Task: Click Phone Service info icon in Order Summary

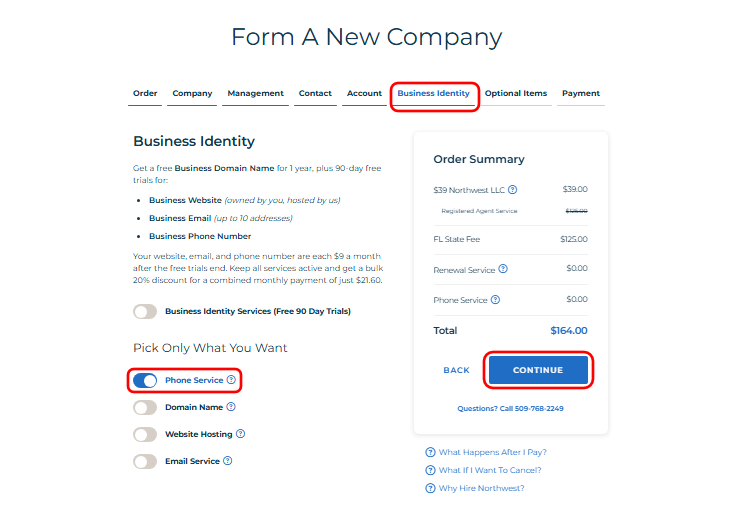Action: pos(496,299)
